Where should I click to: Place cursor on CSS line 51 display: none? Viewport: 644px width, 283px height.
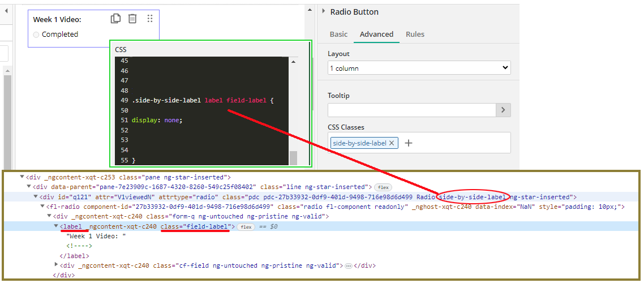pyautogui.click(x=157, y=121)
